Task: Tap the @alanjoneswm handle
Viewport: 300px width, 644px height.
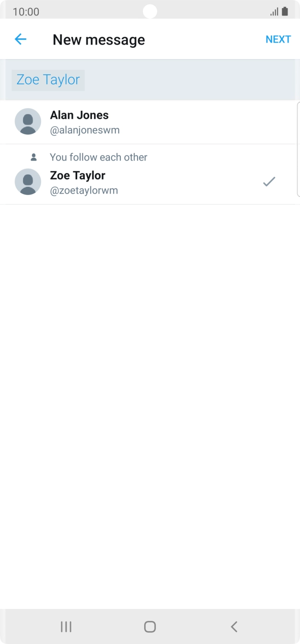Action: click(85, 130)
